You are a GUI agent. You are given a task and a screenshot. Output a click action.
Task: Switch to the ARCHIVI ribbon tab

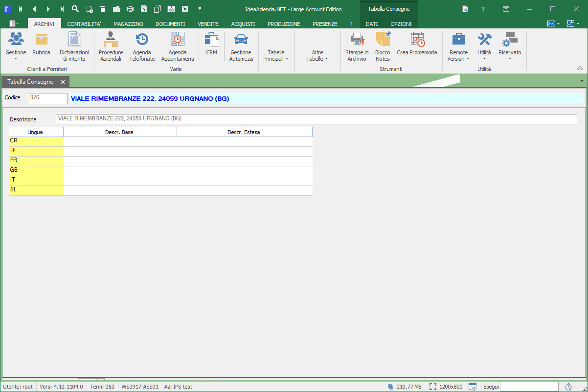click(x=44, y=24)
